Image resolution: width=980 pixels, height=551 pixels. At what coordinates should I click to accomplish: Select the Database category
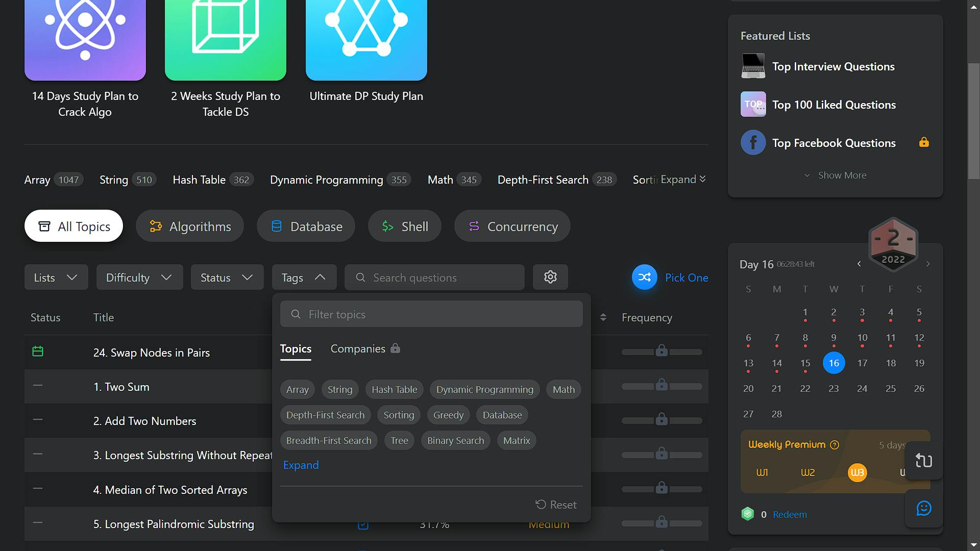[306, 226]
